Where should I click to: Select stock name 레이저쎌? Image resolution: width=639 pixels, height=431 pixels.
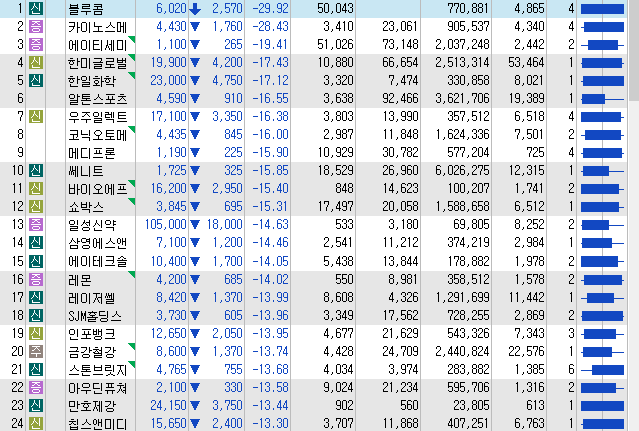point(92,298)
